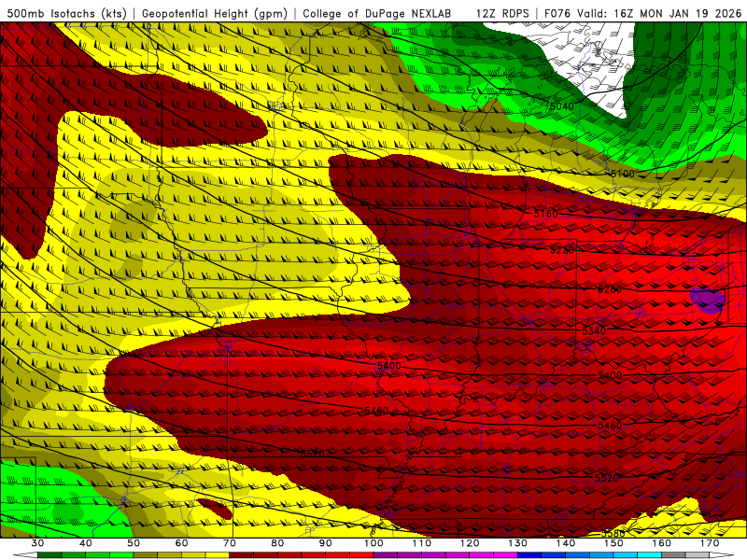Click the 160 value on the color scale

pyautogui.click(x=662, y=543)
